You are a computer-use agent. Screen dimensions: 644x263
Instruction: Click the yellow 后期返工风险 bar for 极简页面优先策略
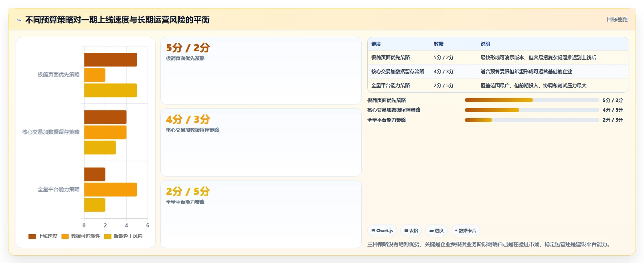[111, 90]
